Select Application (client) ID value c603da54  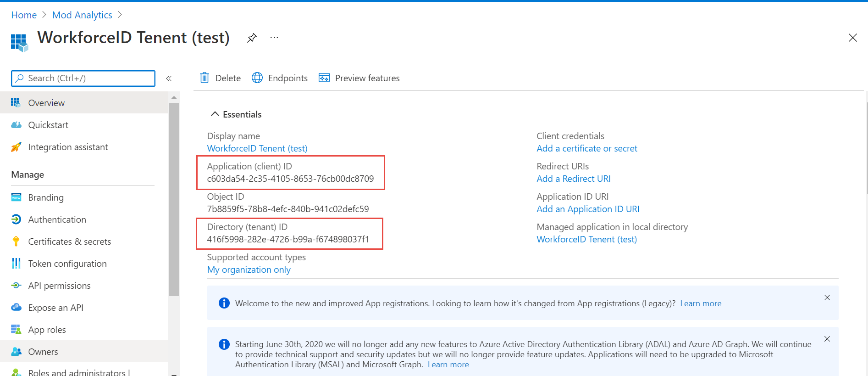click(290, 179)
